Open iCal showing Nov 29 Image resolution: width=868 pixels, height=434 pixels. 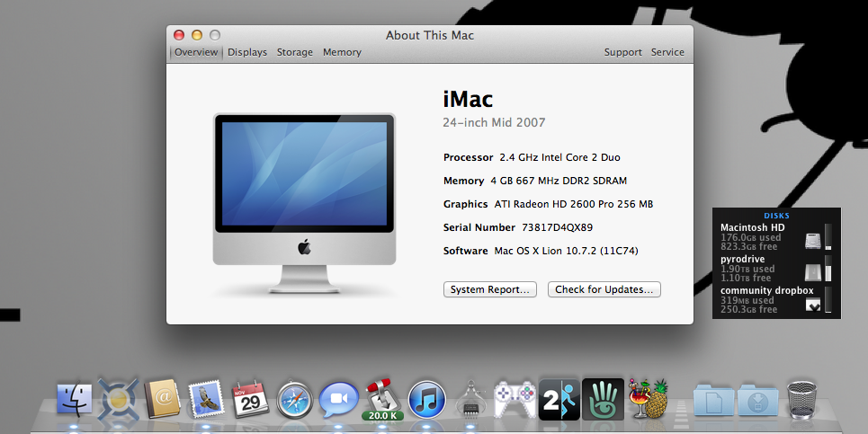point(250,399)
